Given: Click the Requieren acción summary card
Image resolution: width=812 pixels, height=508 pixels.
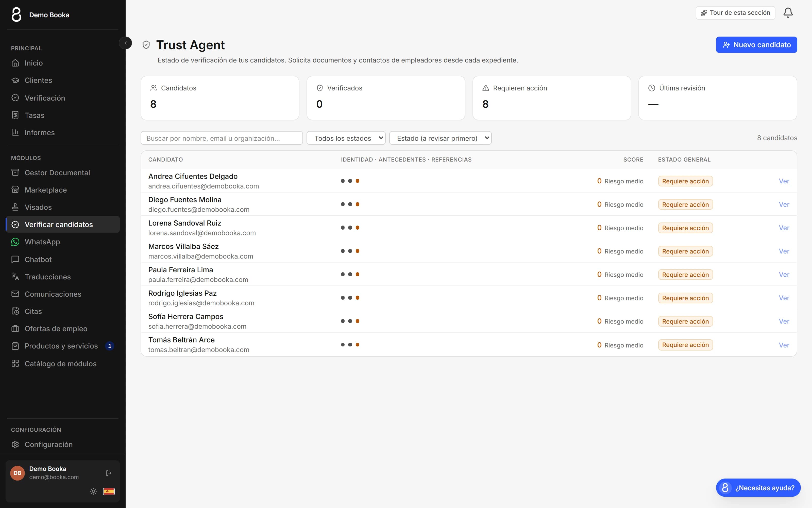Looking at the screenshot, I should [552, 98].
